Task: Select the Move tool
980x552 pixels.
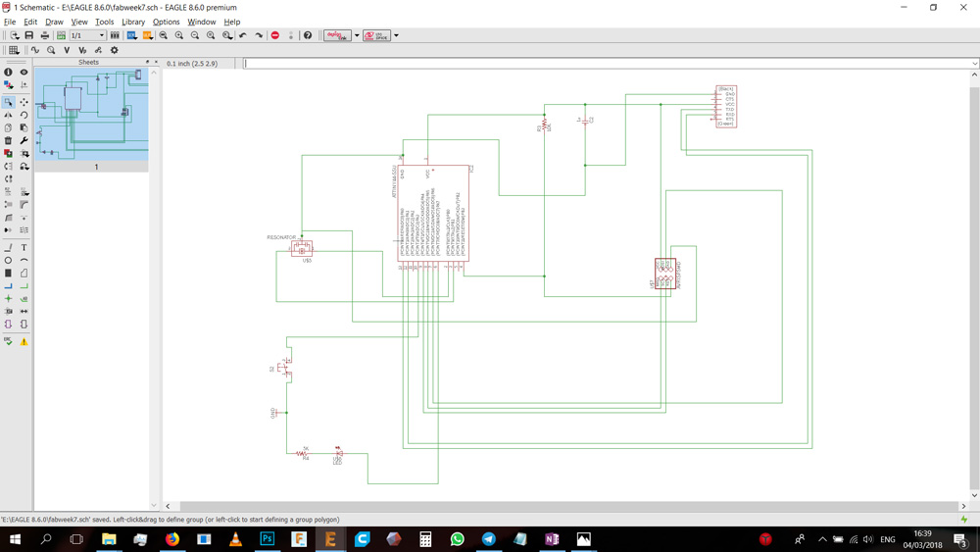Action: click(24, 102)
